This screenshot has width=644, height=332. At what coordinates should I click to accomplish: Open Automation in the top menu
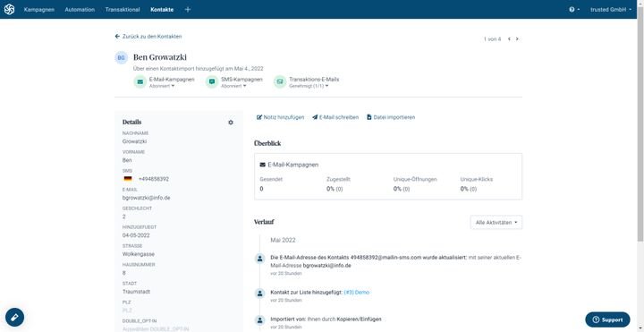click(80, 10)
